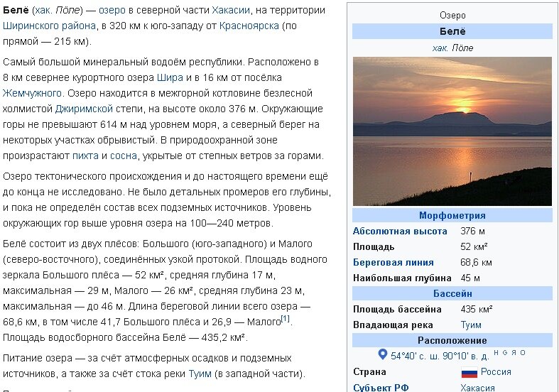Click the small 'G' map link
559x392 pixels.
coord(505,352)
